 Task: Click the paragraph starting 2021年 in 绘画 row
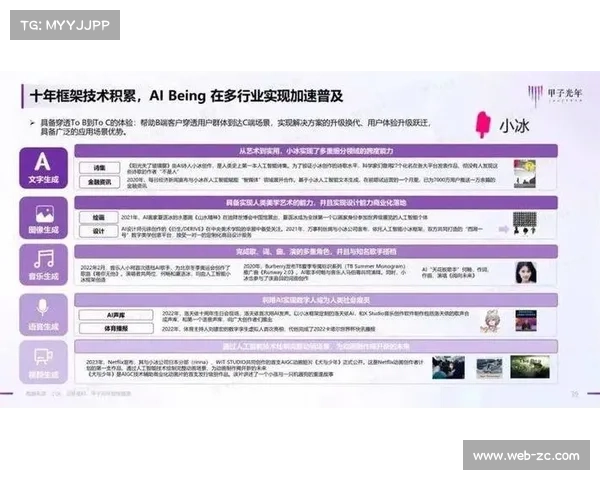(274, 217)
